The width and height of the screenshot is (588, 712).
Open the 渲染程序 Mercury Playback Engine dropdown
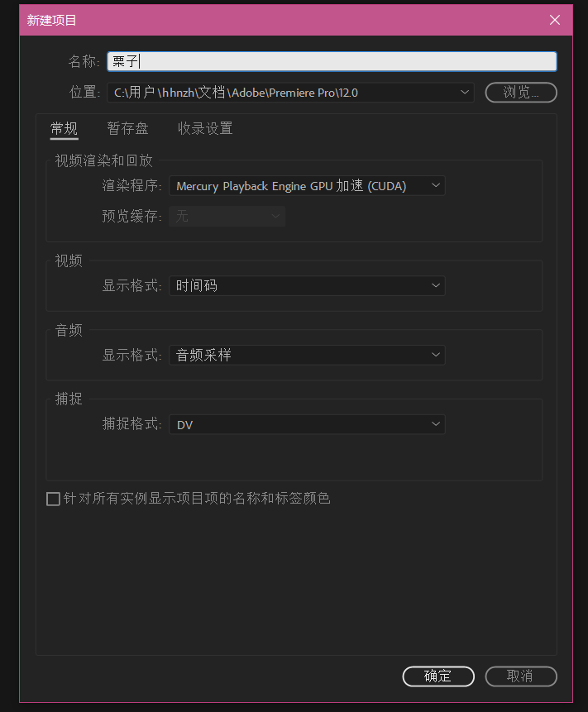307,186
